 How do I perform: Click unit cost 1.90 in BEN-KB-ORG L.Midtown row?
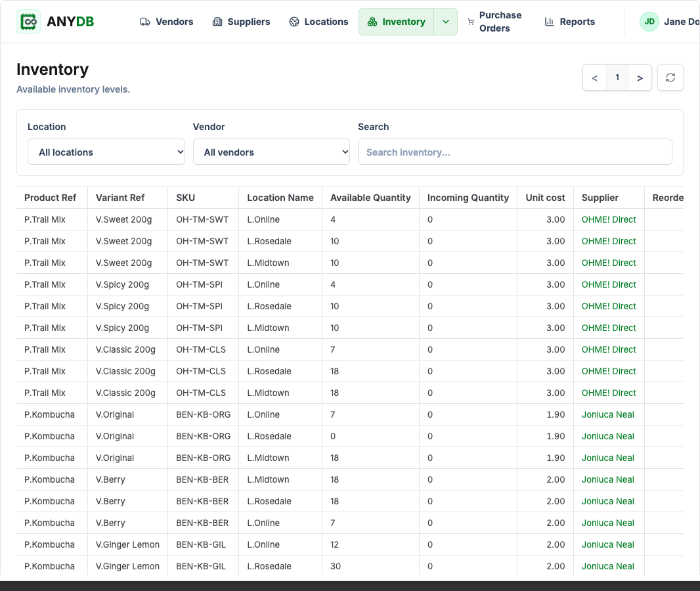point(556,458)
